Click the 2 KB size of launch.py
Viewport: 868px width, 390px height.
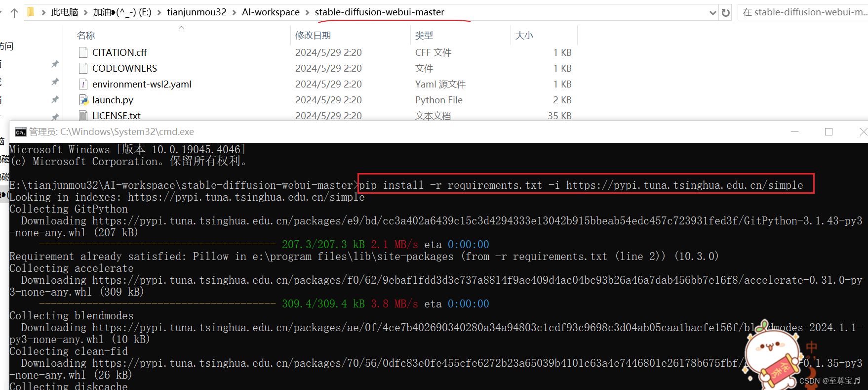pos(562,100)
